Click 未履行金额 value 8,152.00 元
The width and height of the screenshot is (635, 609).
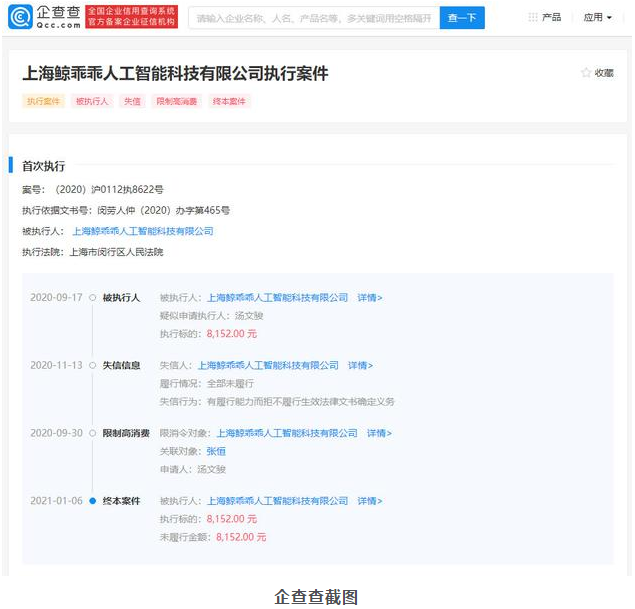tap(241, 537)
